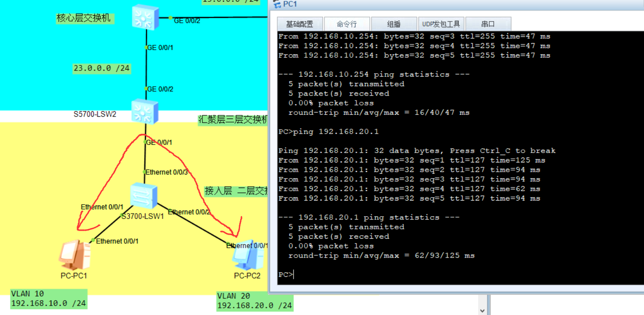Open the 组播 tab
644x315 pixels.
pos(394,23)
